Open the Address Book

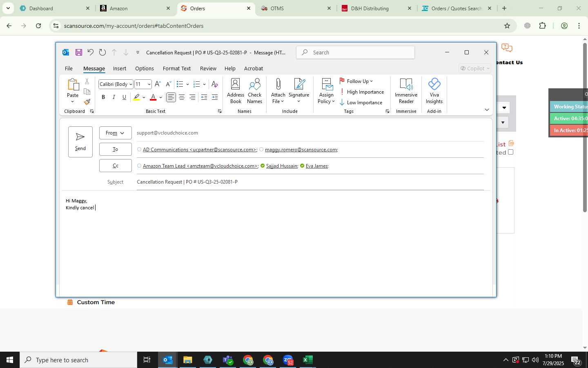(236, 91)
